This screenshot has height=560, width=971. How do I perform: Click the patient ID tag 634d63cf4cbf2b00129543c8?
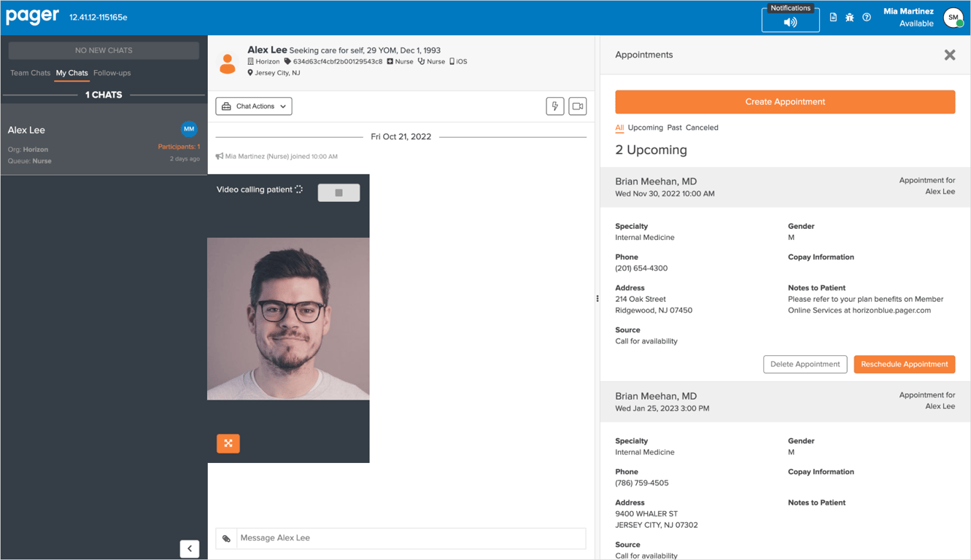pyautogui.click(x=338, y=62)
